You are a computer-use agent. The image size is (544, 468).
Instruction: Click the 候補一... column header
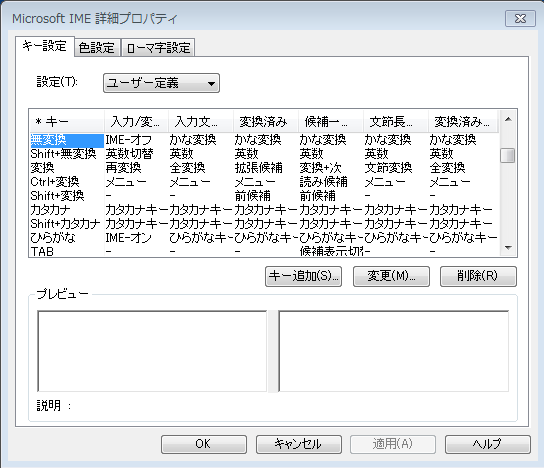(x=331, y=122)
